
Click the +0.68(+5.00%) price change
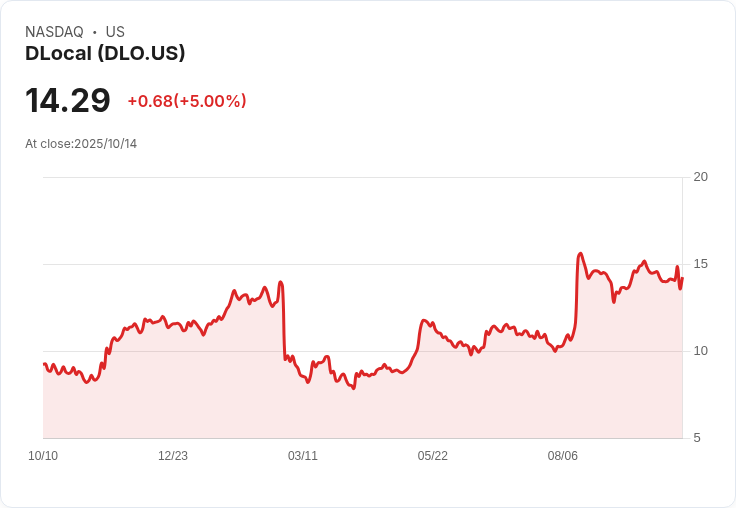tap(187, 101)
